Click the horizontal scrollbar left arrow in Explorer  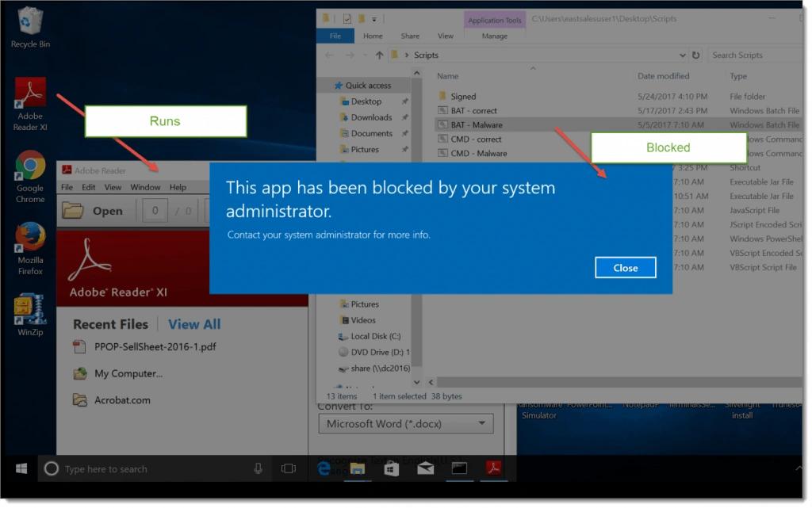coord(431,382)
